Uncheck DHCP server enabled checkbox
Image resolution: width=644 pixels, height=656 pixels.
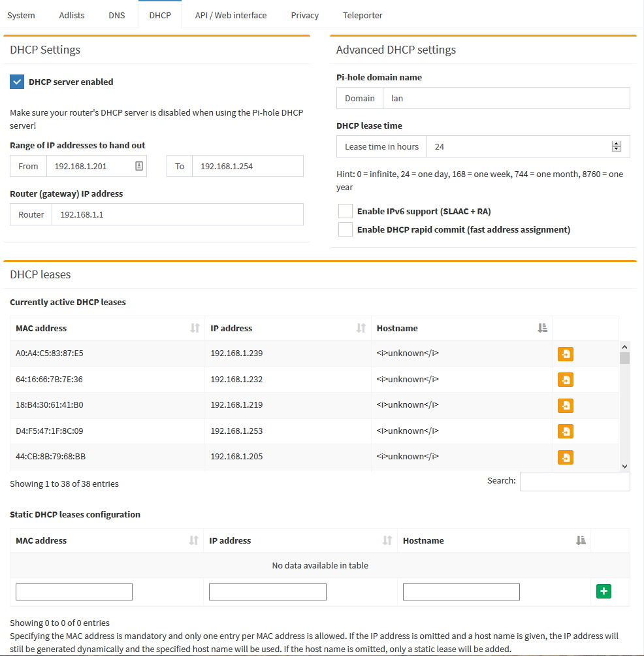click(17, 82)
